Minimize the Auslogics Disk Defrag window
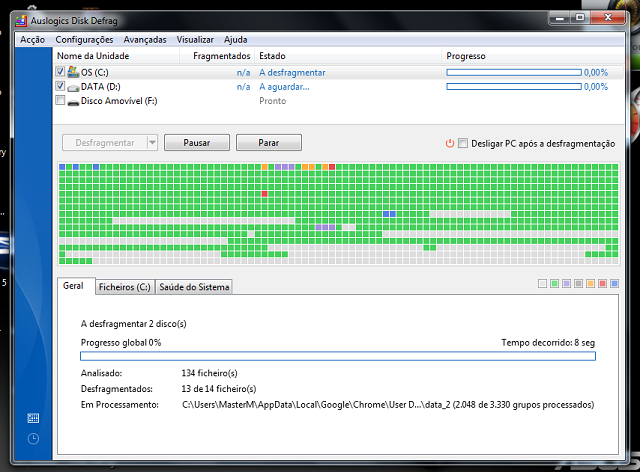The width and height of the screenshot is (640, 472). click(560, 18)
